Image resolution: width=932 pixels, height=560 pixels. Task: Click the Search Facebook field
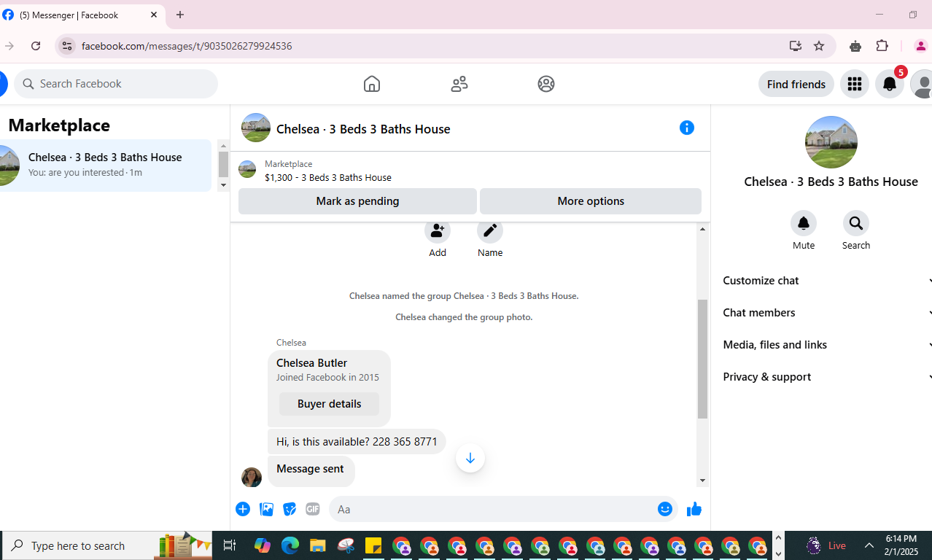(x=116, y=84)
